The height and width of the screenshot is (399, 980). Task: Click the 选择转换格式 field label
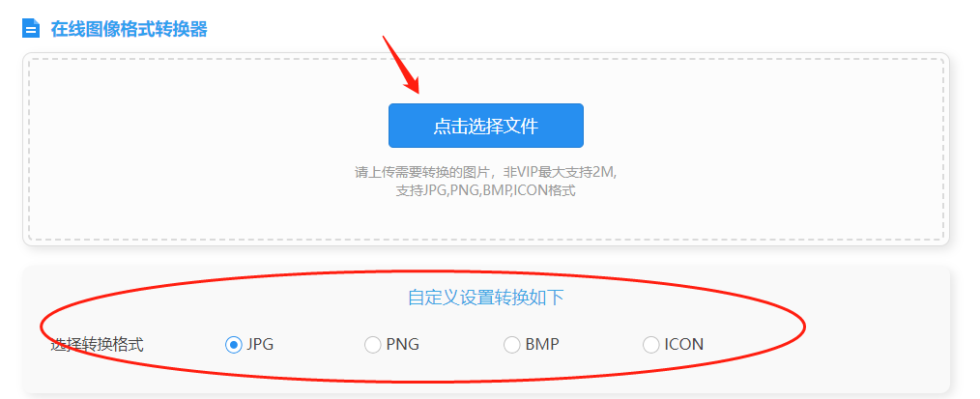(x=97, y=344)
